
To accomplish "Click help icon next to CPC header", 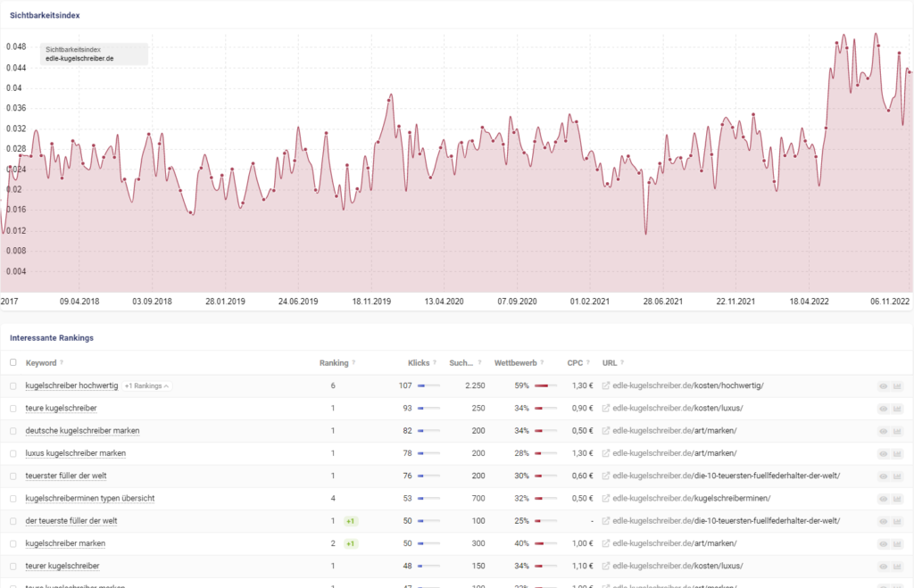I will [588, 362].
